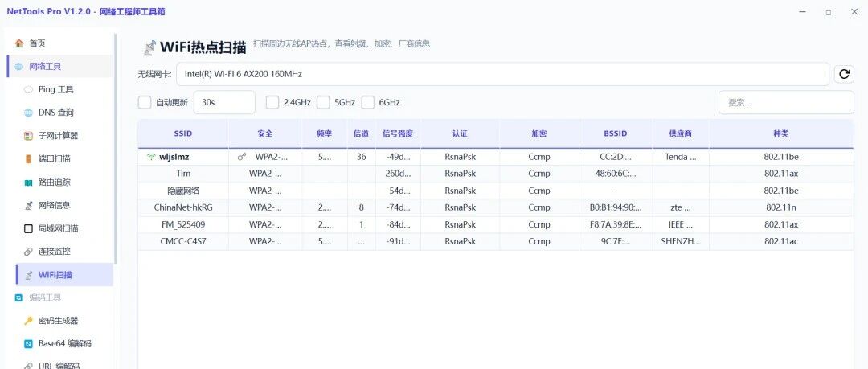Select the ChinaNet-hkRG row
This screenshot has width=868, height=369.
[495, 207]
